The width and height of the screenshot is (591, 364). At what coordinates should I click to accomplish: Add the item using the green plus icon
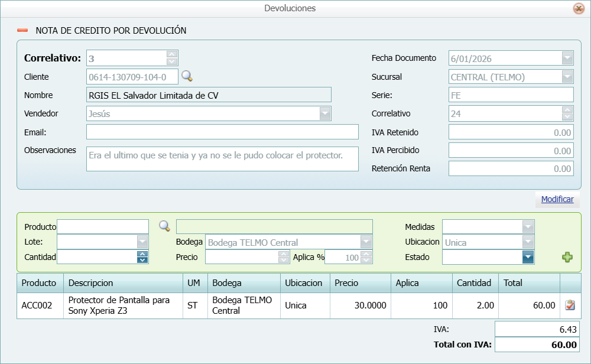coord(566,256)
